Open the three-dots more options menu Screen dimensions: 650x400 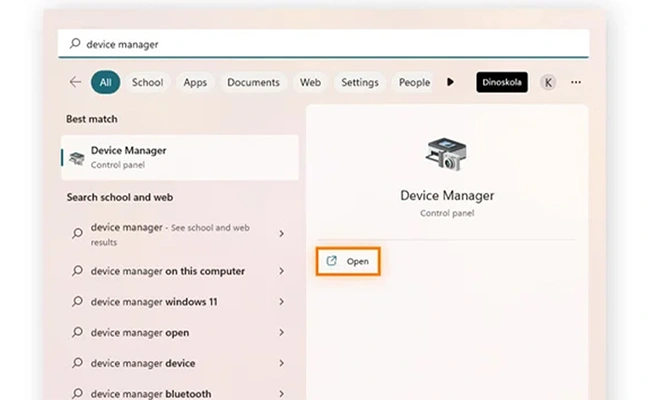coord(576,82)
